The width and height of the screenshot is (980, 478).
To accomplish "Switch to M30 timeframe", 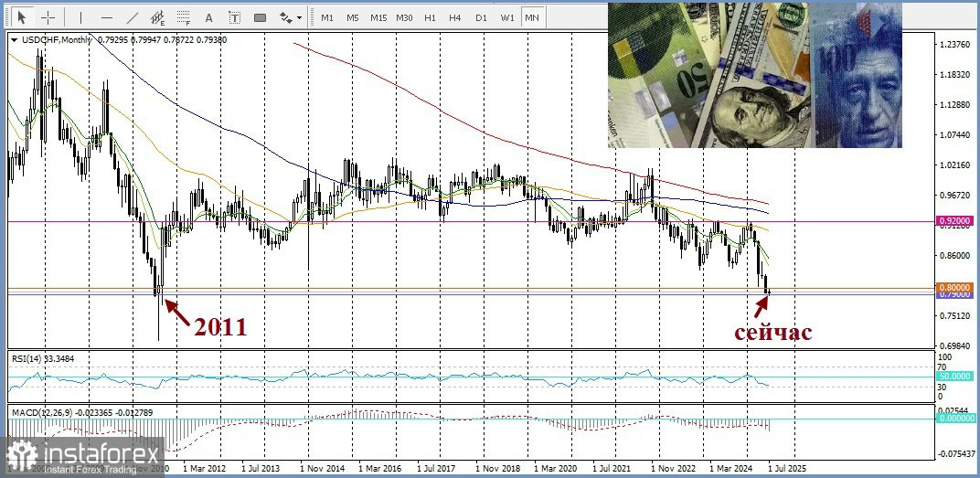I will pyautogui.click(x=404, y=17).
